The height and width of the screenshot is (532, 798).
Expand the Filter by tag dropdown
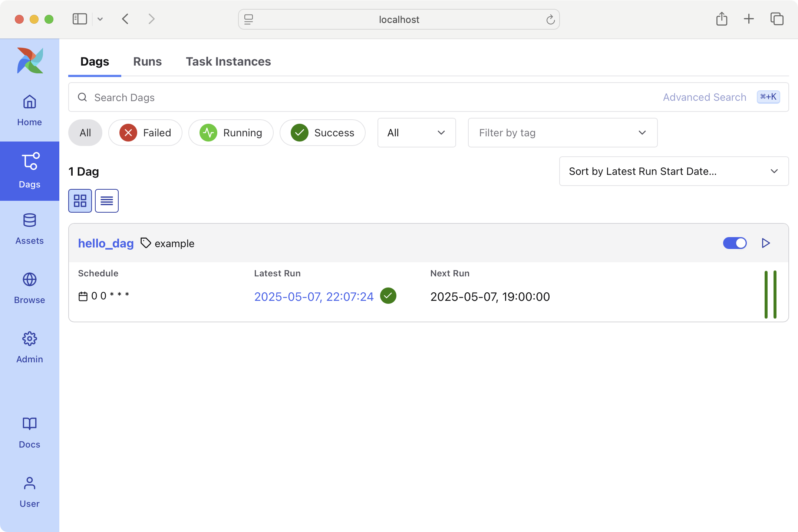pos(563,133)
